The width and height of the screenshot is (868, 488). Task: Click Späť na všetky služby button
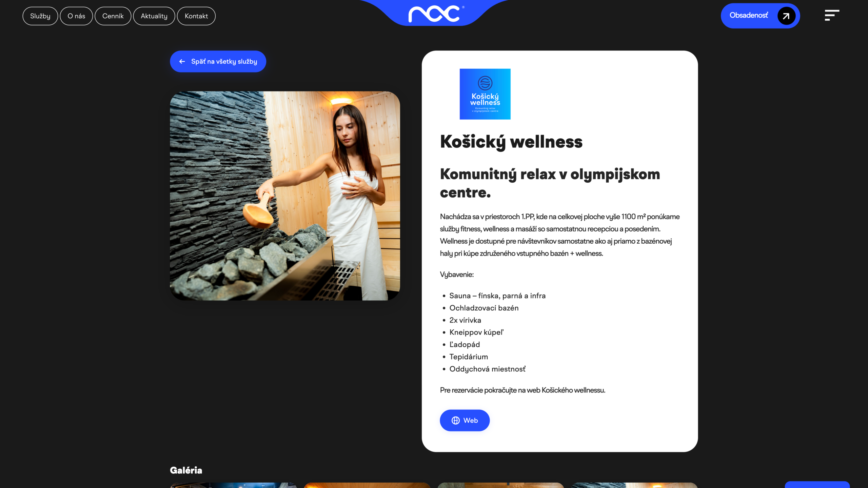click(218, 61)
